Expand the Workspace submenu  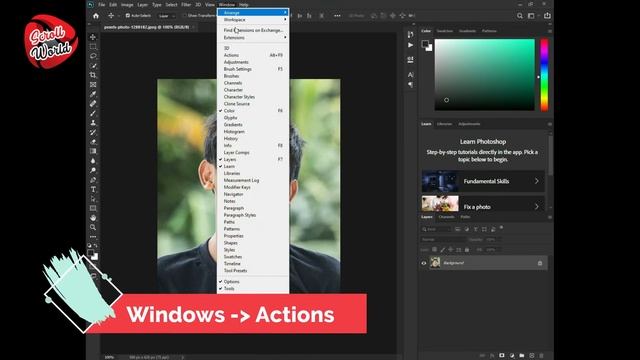tap(253, 20)
